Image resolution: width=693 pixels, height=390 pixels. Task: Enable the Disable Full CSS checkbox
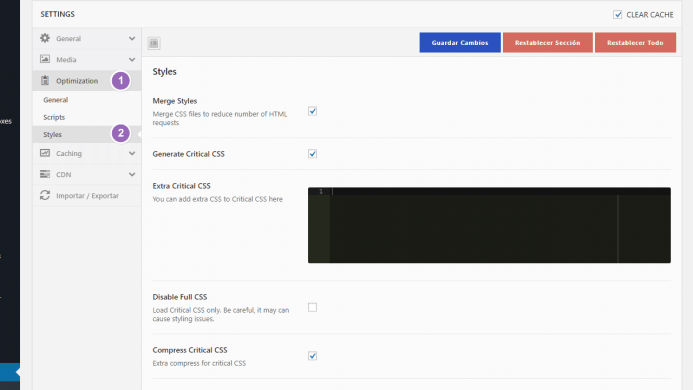click(x=312, y=307)
